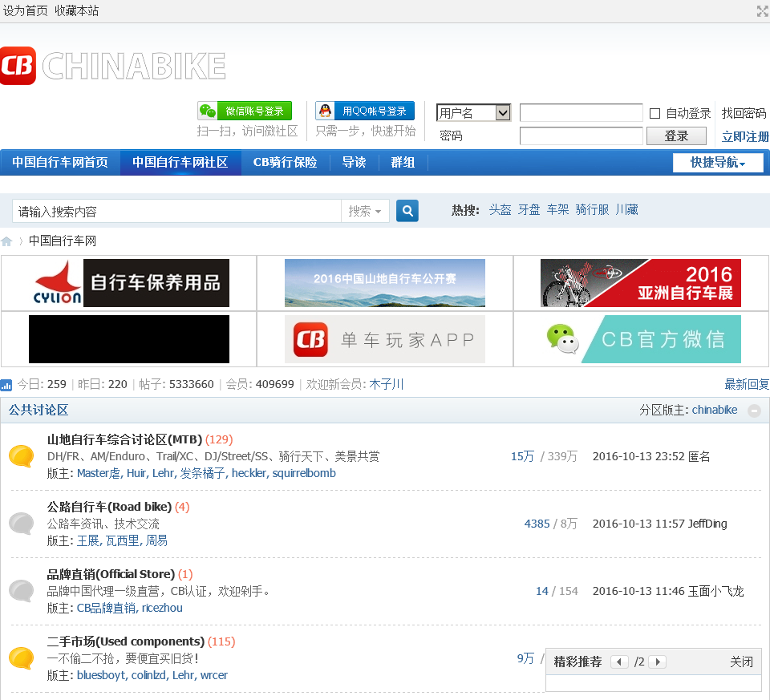Viewport: 770px width, 700px height.
Task: Click the forum icon for 山地自行车综合讨论区
Action: (21, 456)
